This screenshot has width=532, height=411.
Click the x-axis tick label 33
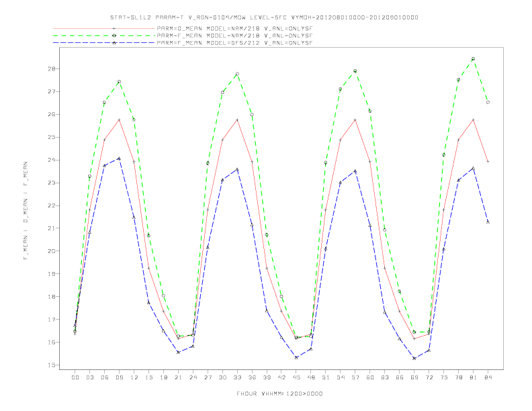pos(237,377)
